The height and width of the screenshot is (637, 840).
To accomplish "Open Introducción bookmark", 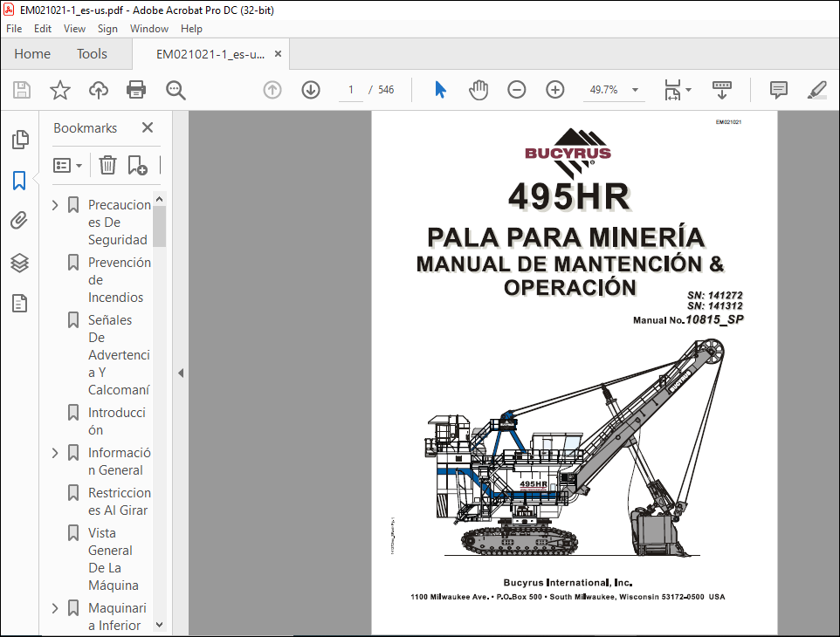I will (117, 421).
